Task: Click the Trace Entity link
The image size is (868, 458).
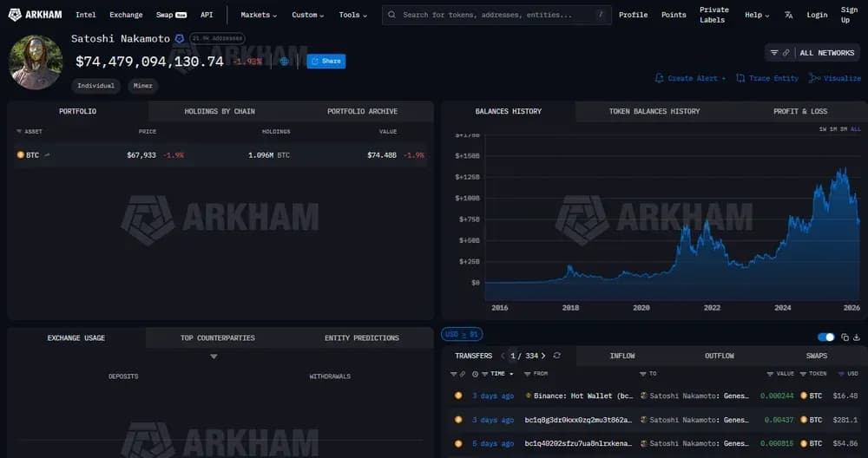Action: [767, 78]
